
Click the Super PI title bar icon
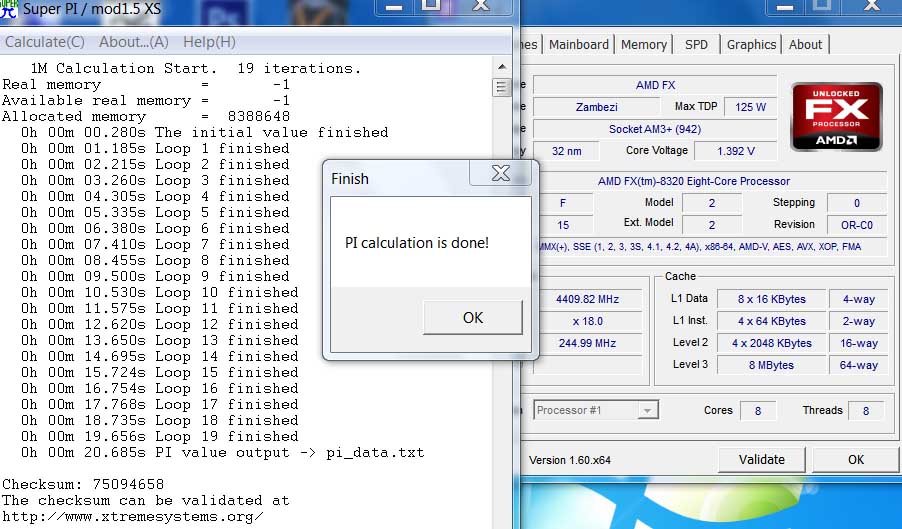tap(9, 9)
